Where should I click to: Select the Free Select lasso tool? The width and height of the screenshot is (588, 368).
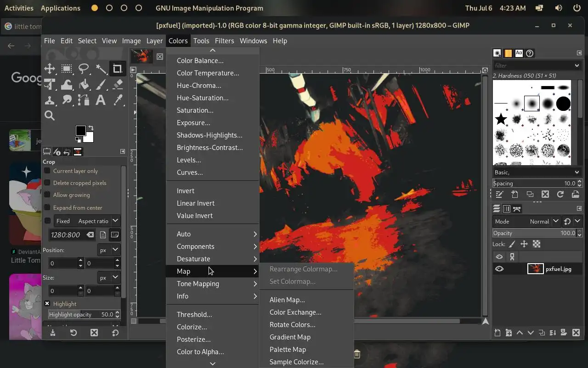click(84, 69)
